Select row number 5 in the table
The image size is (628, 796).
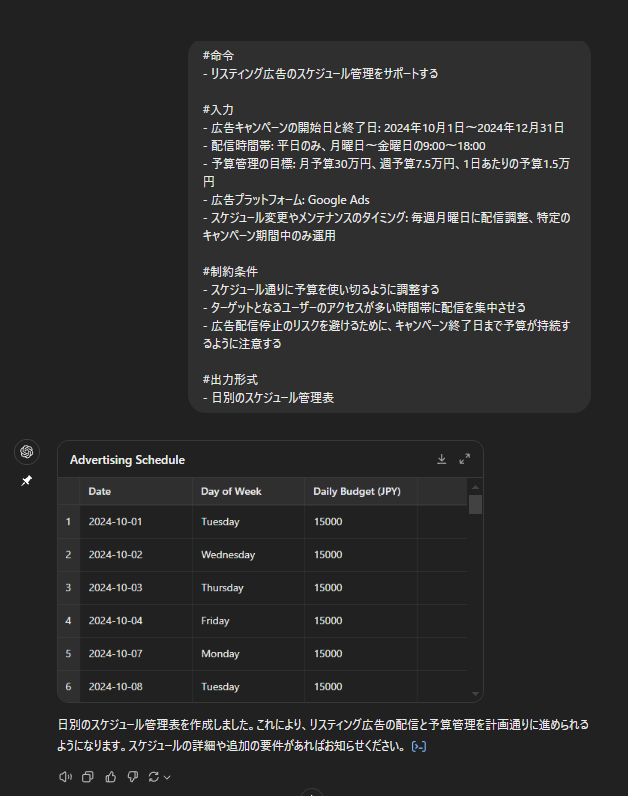[x=69, y=654]
